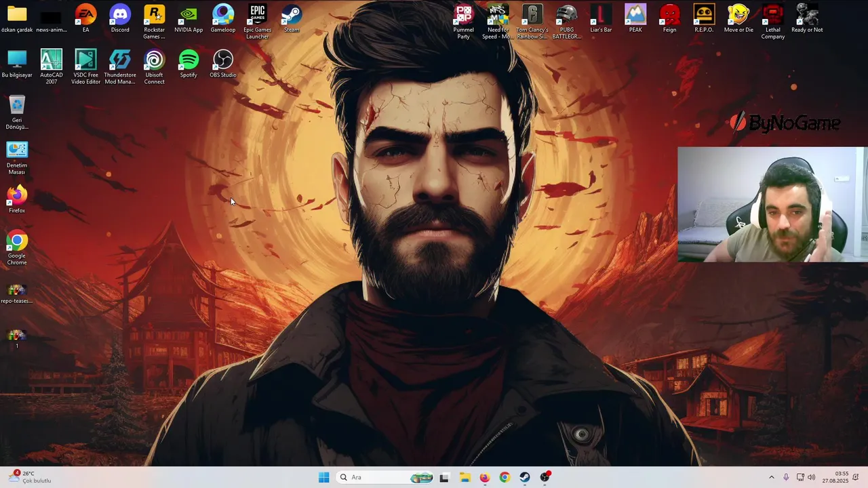Open the Windows Start menu

tap(324, 477)
